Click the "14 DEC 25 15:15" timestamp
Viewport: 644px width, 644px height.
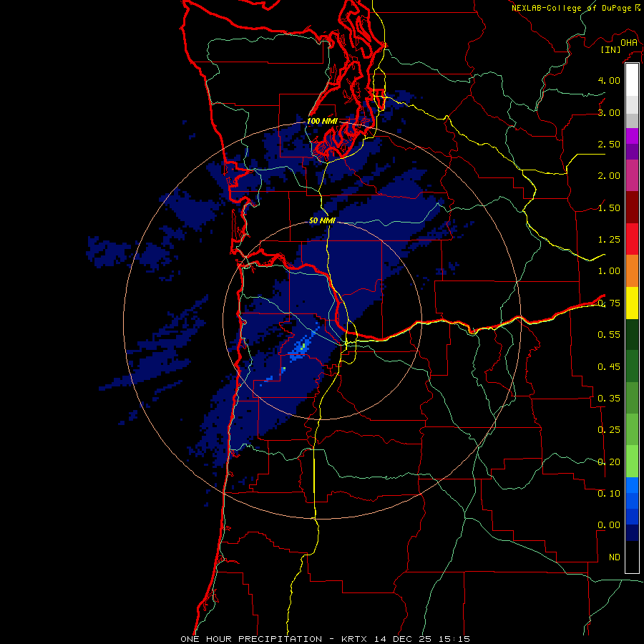[x=421, y=639]
